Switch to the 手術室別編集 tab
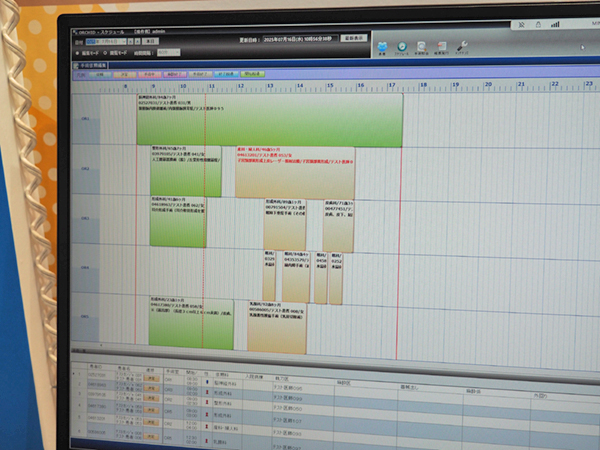This screenshot has height=450, width=600. pos(90,65)
